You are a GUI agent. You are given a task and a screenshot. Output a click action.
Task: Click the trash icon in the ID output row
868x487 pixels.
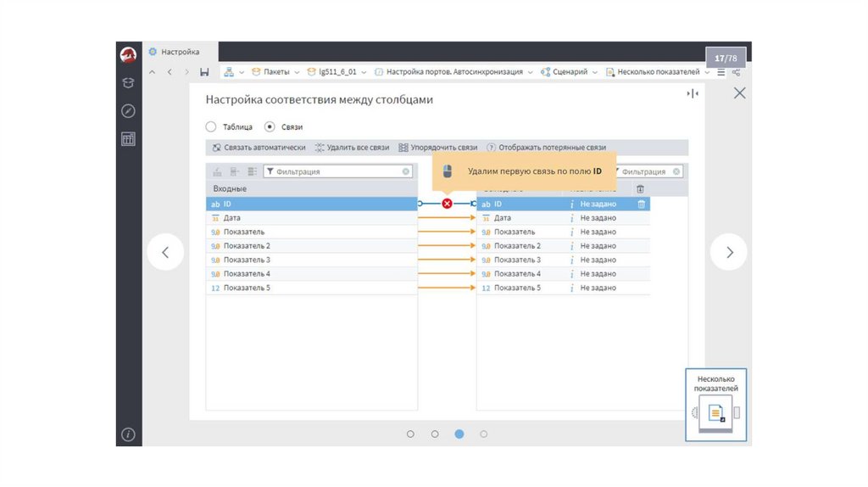click(641, 204)
